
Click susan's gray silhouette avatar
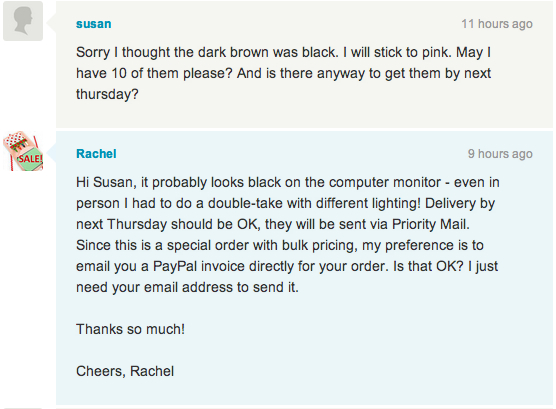pos(23,21)
